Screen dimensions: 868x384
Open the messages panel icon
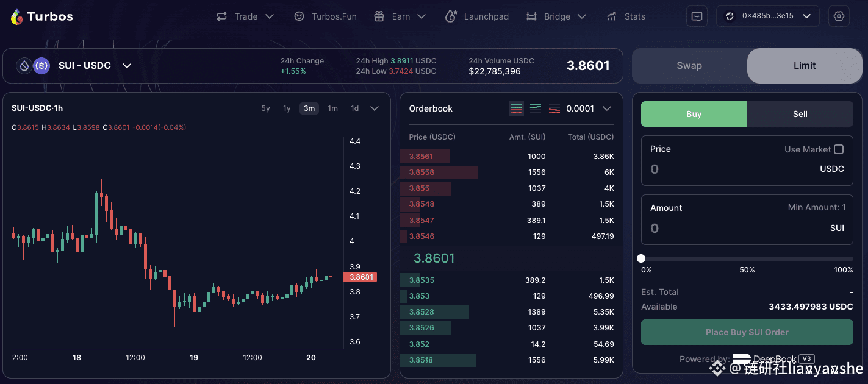pyautogui.click(x=697, y=16)
